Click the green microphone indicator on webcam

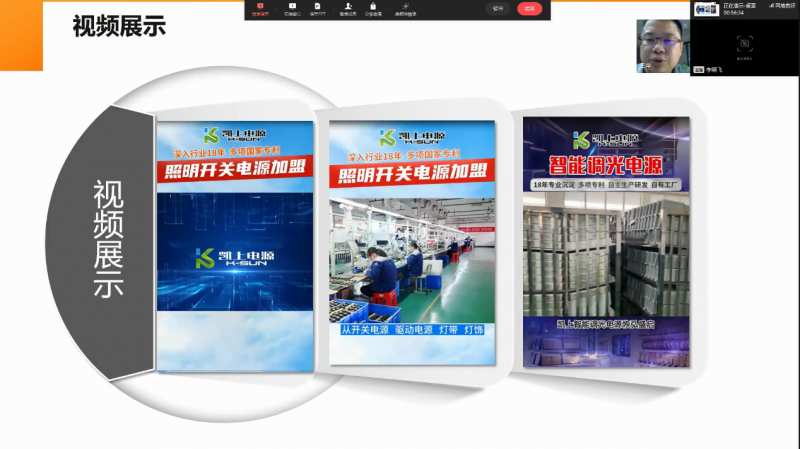(x=682, y=67)
